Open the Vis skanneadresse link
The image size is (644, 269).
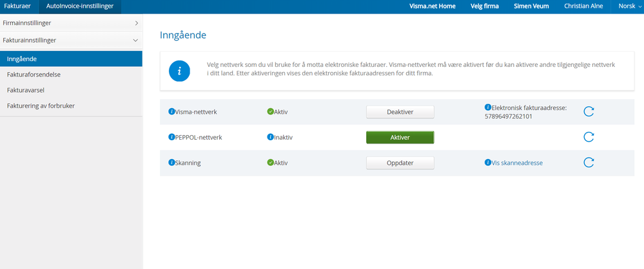pos(517,163)
